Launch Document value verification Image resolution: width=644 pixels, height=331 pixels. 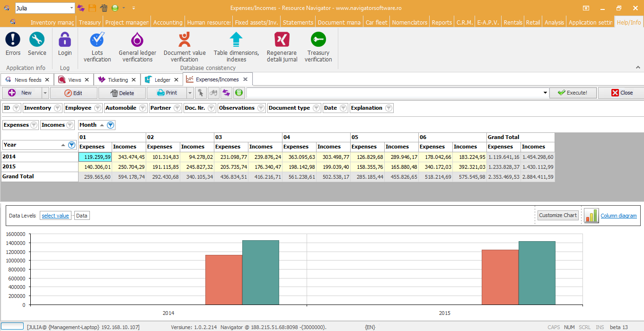click(185, 40)
